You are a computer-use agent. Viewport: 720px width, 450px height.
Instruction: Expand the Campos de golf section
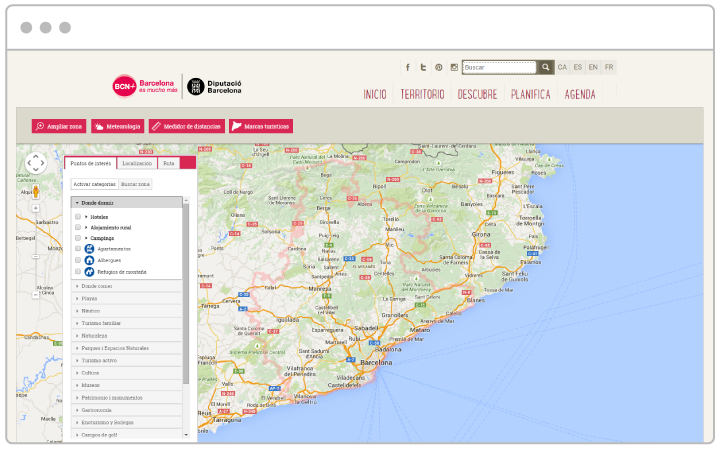tap(127, 435)
